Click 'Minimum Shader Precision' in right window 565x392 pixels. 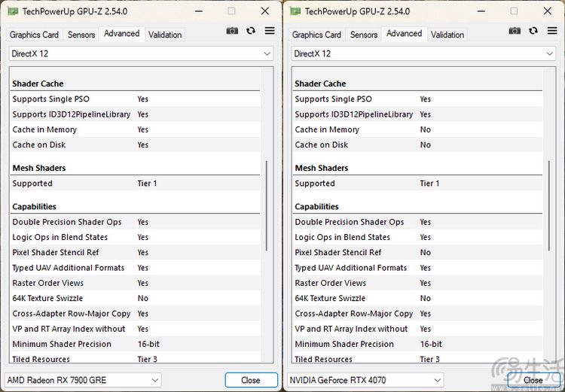417,344
